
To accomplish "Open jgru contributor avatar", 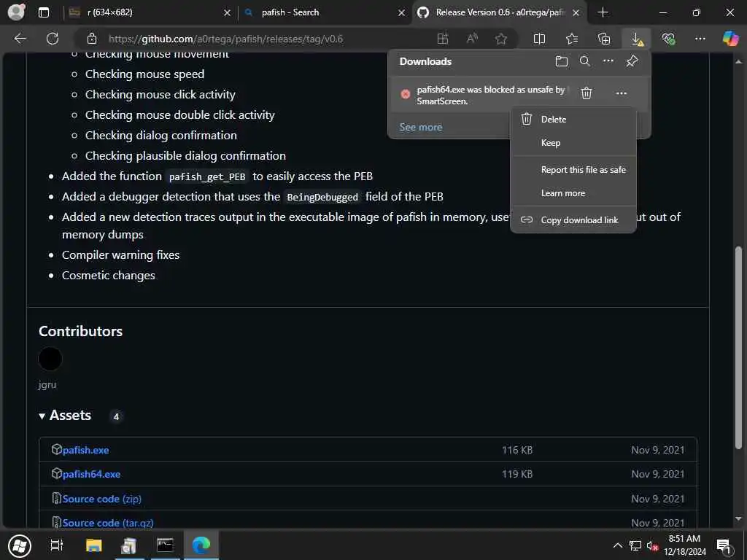I will point(50,359).
